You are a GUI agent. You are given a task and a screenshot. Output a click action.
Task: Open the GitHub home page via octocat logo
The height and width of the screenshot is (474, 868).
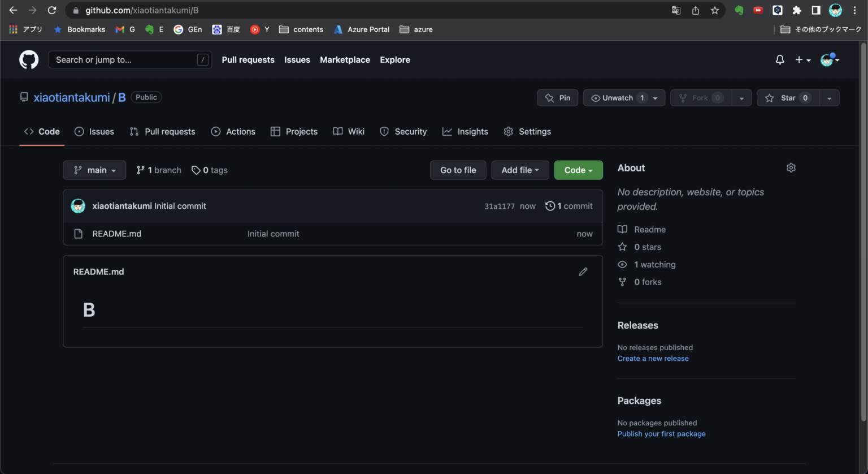[x=28, y=59]
